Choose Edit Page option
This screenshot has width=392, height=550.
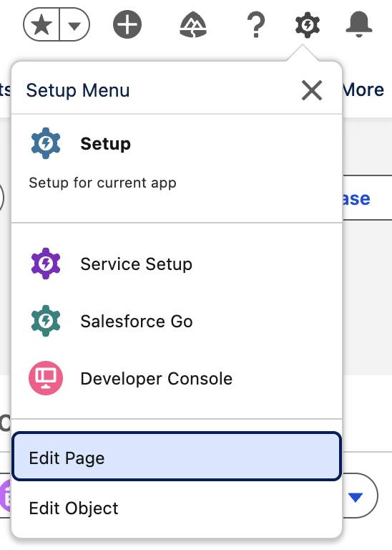pyautogui.click(x=177, y=456)
